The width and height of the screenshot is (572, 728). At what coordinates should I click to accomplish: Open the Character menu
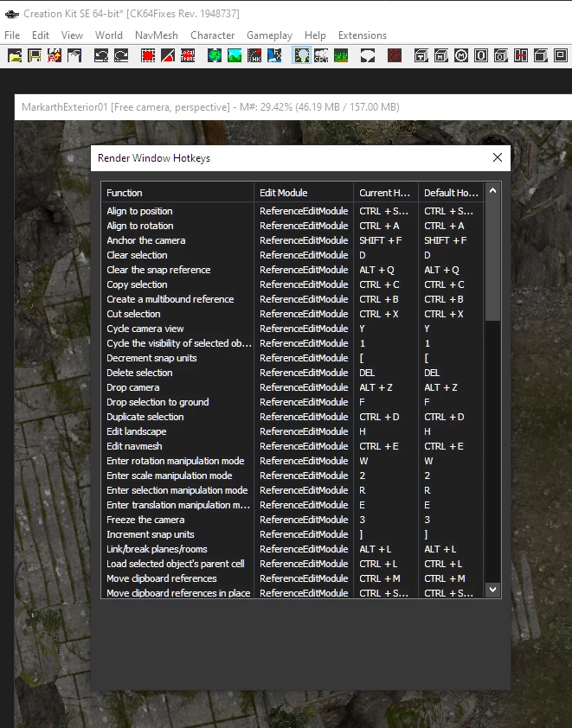point(212,35)
